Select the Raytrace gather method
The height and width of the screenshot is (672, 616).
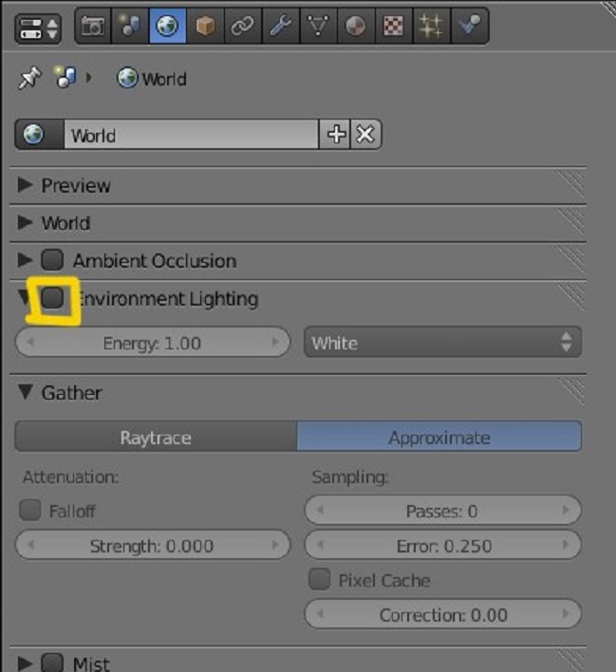tap(156, 438)
